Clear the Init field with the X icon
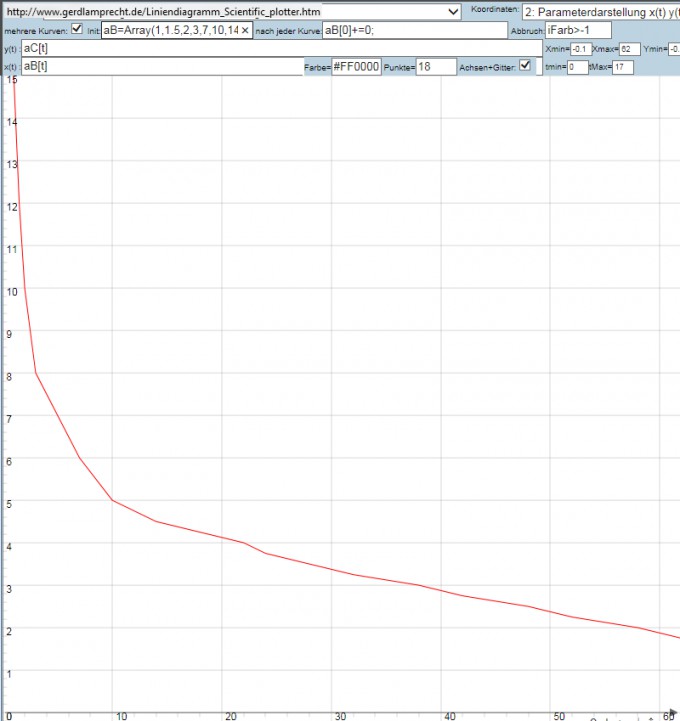This screenshot has height=721, width=680. pos(245,30)
